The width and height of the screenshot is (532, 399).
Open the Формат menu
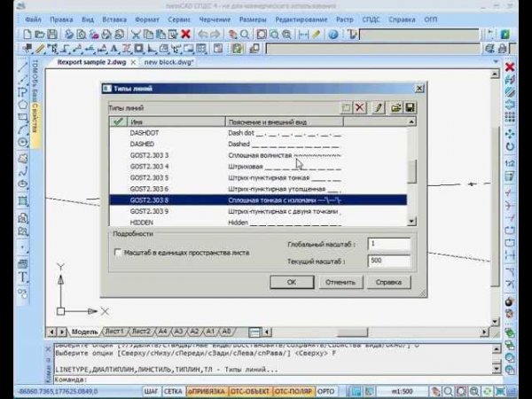[147, 20]
